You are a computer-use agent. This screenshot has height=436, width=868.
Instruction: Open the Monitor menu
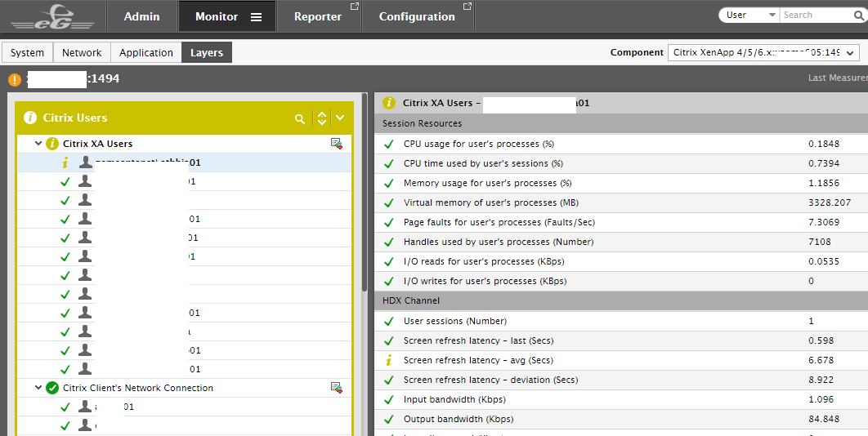coord(217,16)
